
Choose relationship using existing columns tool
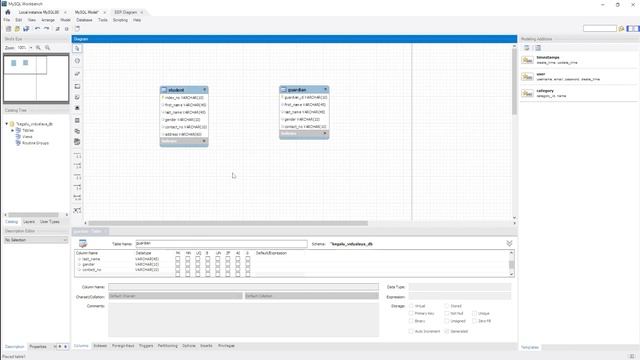(77, 210)
